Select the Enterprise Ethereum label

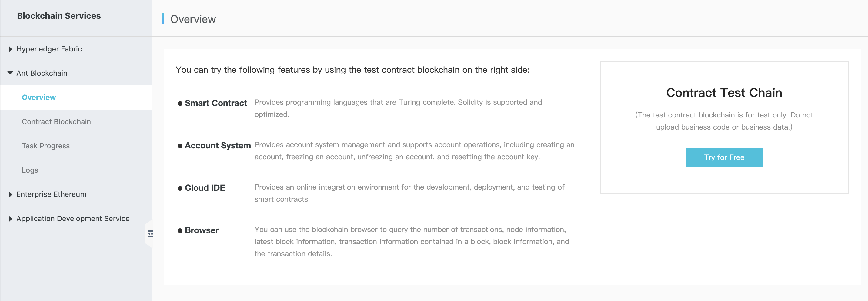pyautogui.click(x=51, y=194)
